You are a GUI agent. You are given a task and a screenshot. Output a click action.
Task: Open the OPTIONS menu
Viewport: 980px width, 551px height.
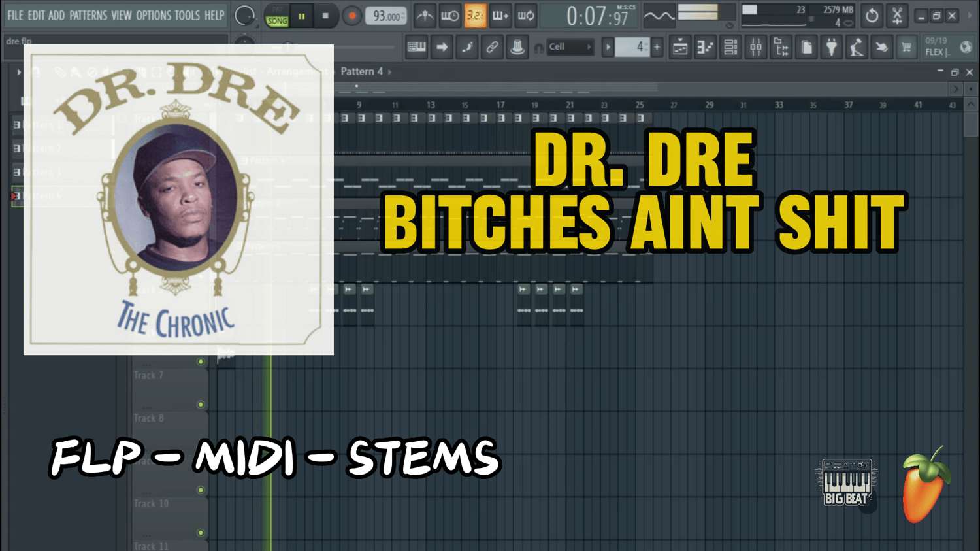(x=154, y=15)
